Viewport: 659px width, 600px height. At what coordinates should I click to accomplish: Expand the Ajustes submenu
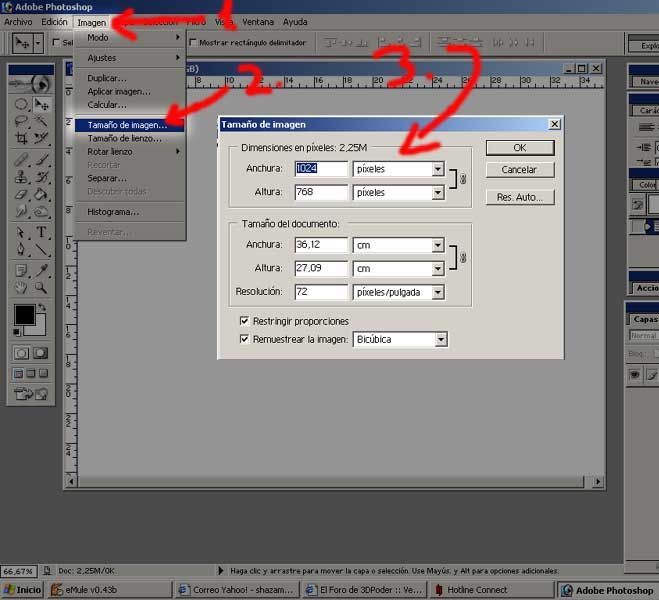[129, 58]
